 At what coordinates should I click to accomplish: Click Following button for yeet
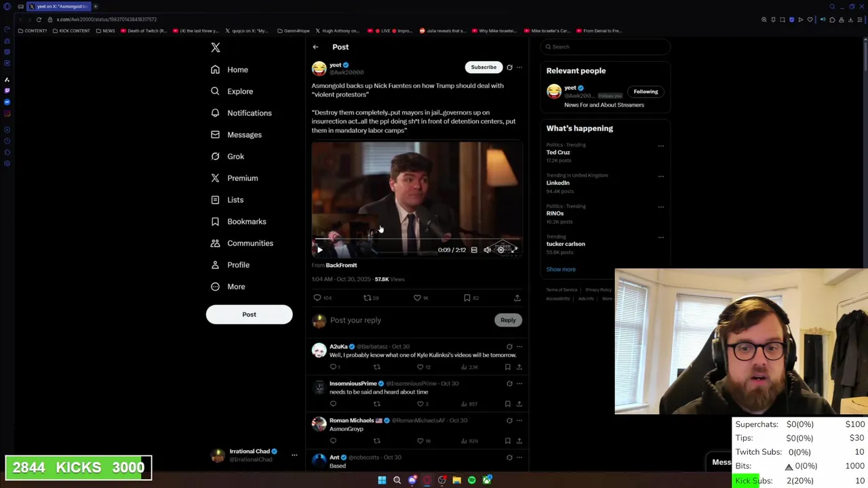click(x=646, y=91)
